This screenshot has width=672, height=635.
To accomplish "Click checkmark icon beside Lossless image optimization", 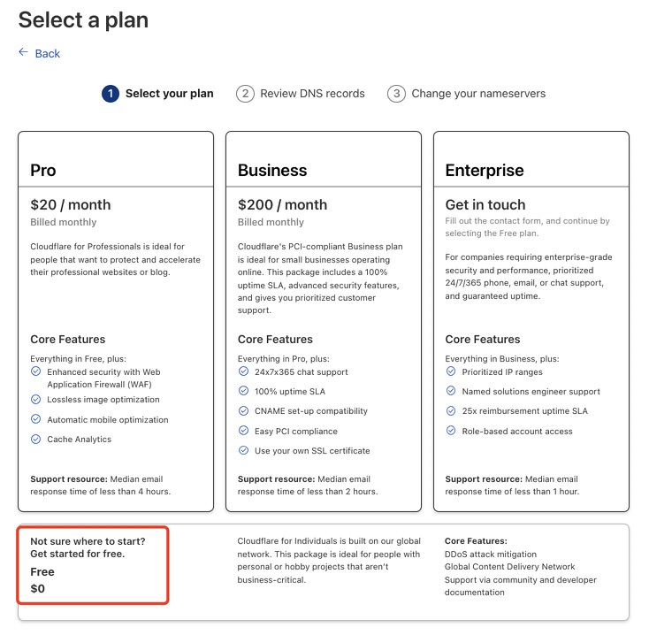I will [36, 400].
